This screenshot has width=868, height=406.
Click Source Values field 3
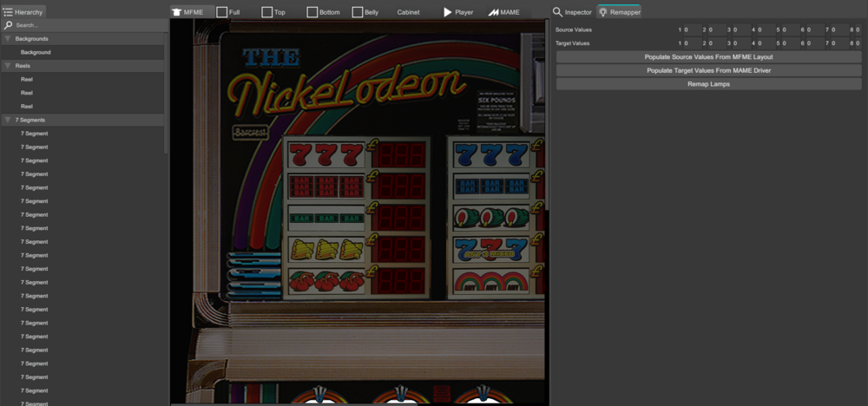(x=742, y=29)
